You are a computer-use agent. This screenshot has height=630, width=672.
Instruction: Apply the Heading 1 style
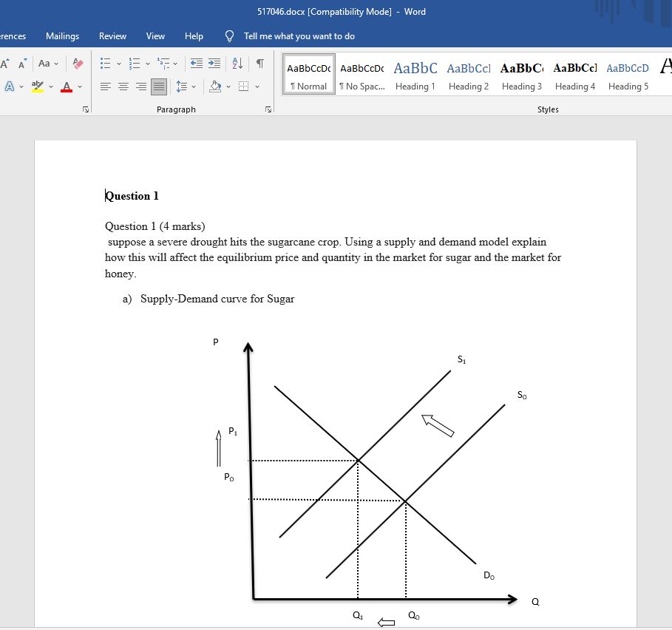[x=415, y=75]
